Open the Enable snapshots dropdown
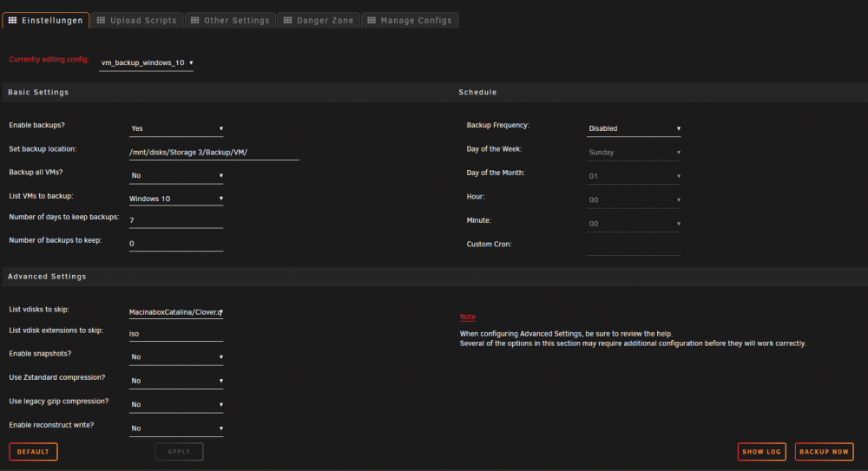The height and width of the screenshot is (471, 868). pyautogui.click(x=176, y=357)
